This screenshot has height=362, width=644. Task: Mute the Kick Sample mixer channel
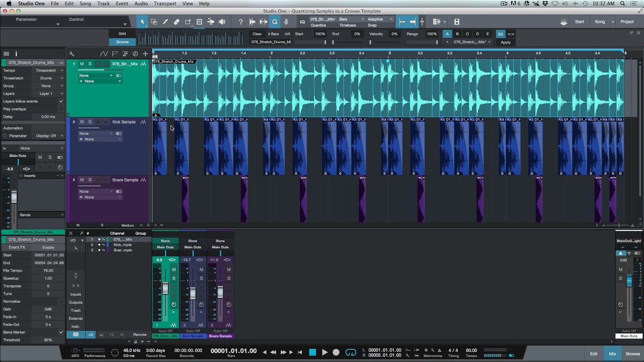tap(201, 269)
